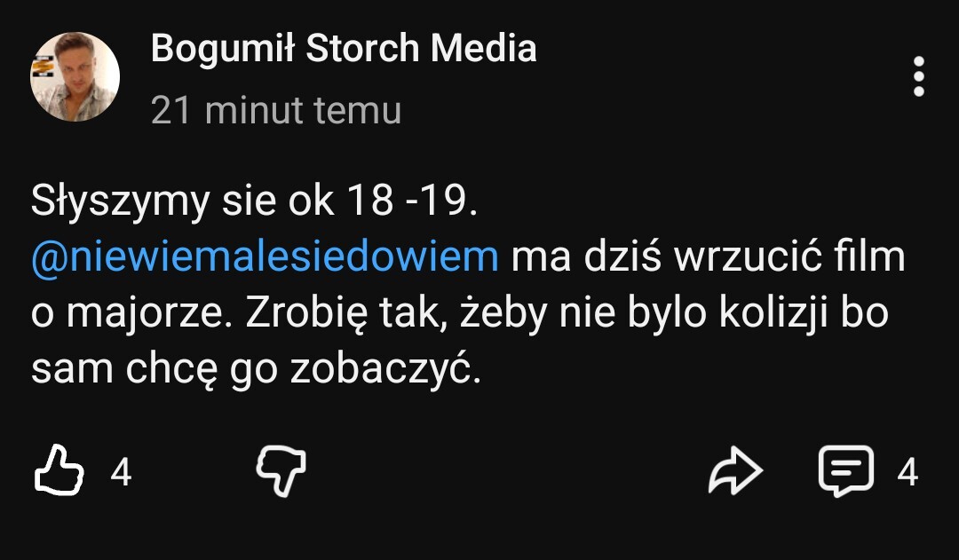Click the line starting 'o majorze. Zrobię tak'
The width and height of the screenshot is (959, 560).
[459, 313]
